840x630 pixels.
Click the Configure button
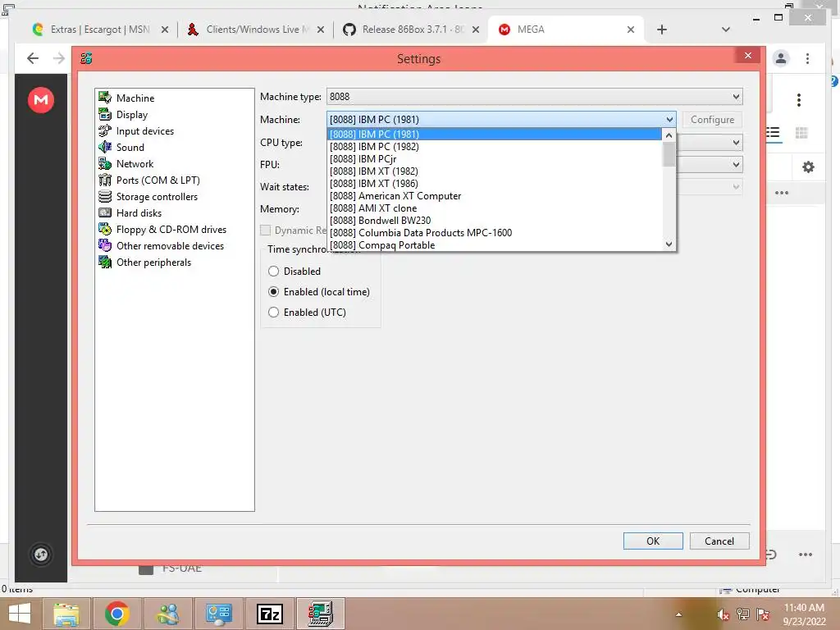pyautogui.click(x=712, y=120)
